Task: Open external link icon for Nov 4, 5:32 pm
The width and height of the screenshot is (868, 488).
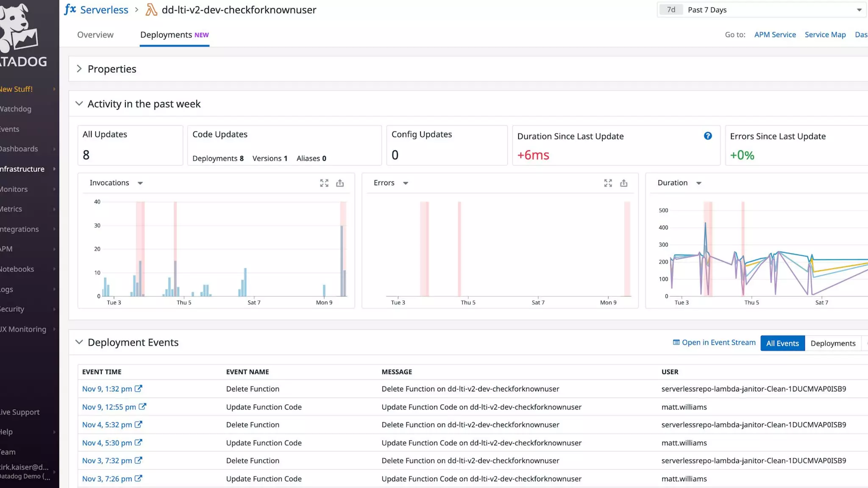Action: (139, 424)
